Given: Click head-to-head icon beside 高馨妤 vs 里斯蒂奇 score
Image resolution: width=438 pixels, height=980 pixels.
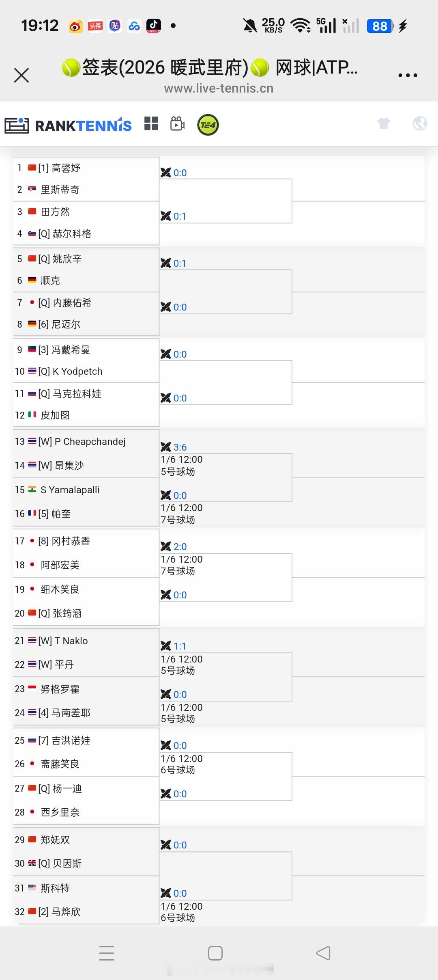Looking at the screenshot, I should (167, 172).
